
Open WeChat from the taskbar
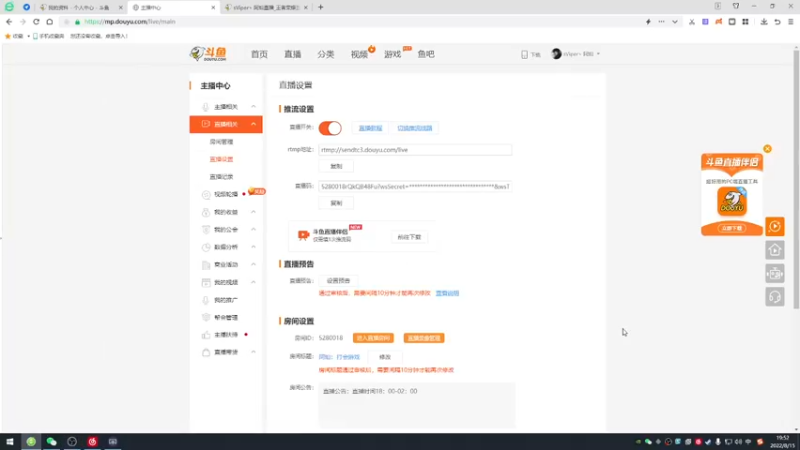pyautogui.click(x=52, y=441)
